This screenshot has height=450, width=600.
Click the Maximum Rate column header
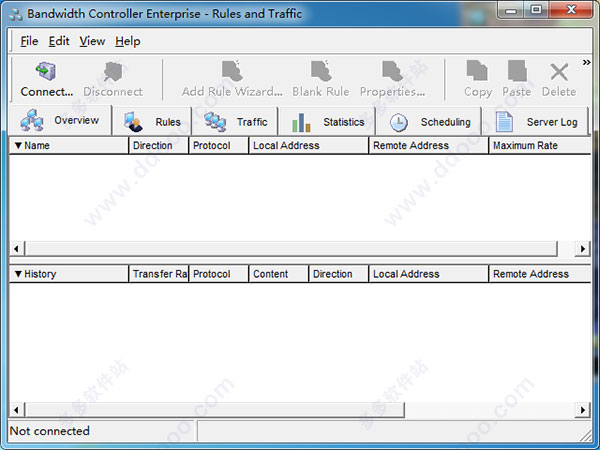pyautogui.click(x=540, y=145)
